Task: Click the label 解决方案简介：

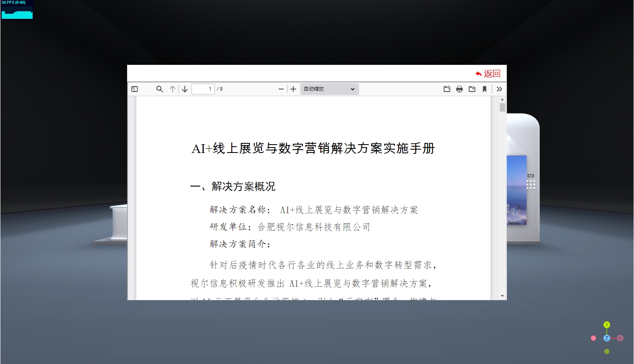Action: [x=240, y=244]
